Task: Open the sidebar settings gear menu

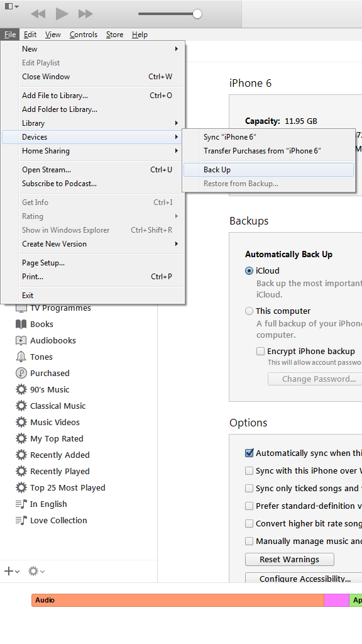Action: click(x=36, y=571)
